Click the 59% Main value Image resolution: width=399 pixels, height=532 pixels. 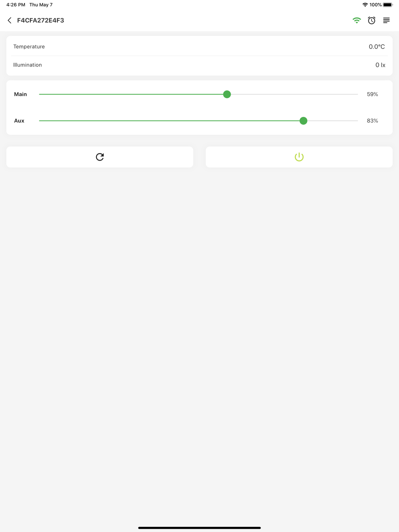[372, 95]
